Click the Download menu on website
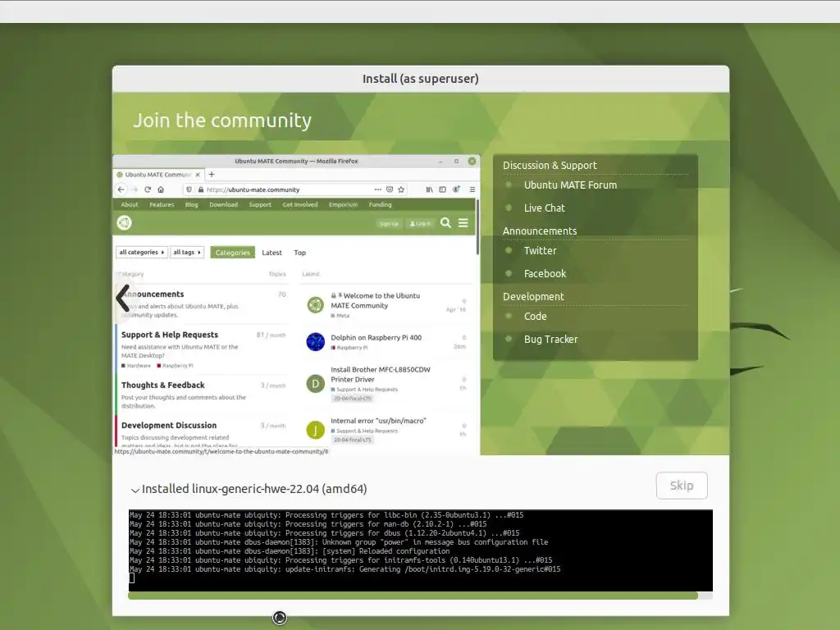The height and width of the screenshot is (630, 840). click(223, 204)
